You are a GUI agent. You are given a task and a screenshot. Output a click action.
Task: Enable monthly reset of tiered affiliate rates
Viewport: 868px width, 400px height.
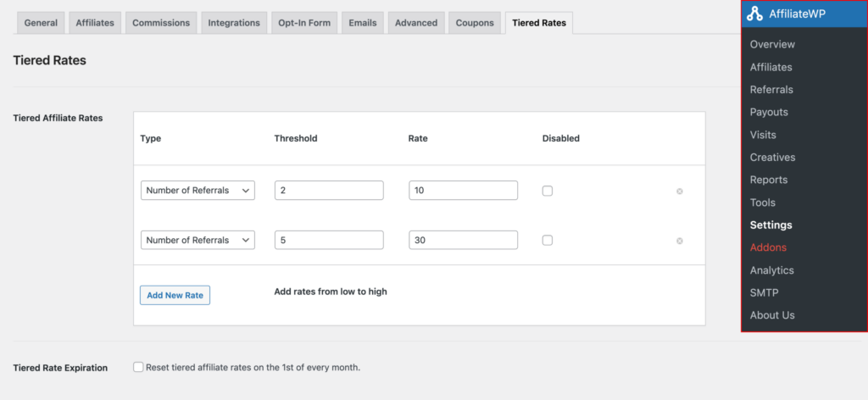click(138, 367)
